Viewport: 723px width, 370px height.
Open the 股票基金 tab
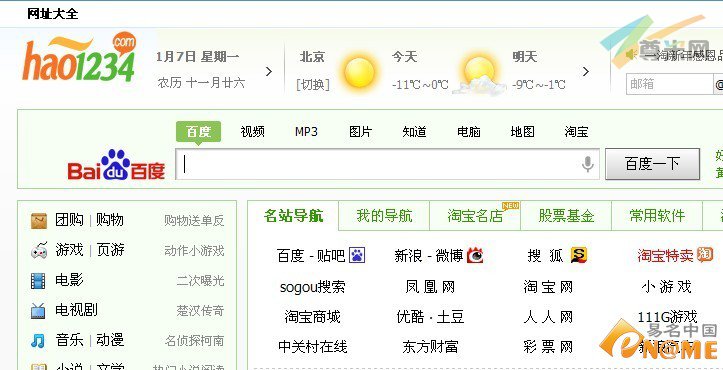pos(566,215)
